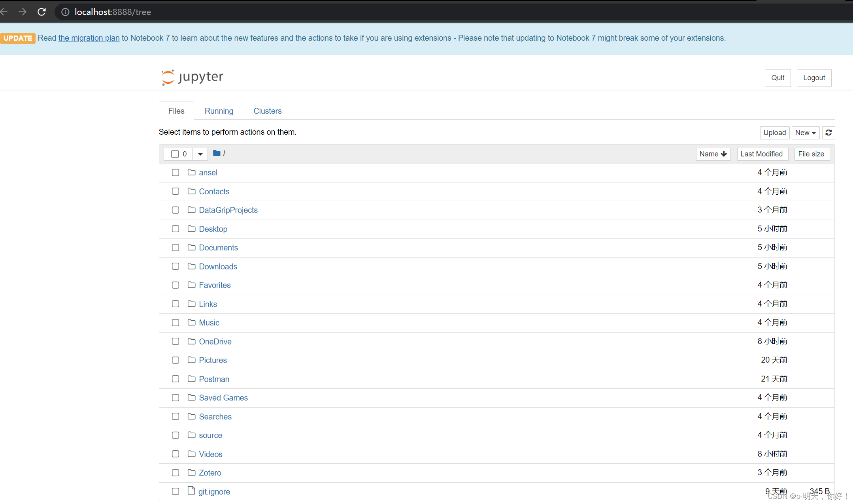
Task: Click the folder icon beside Desktop
Action: (192, 229)
